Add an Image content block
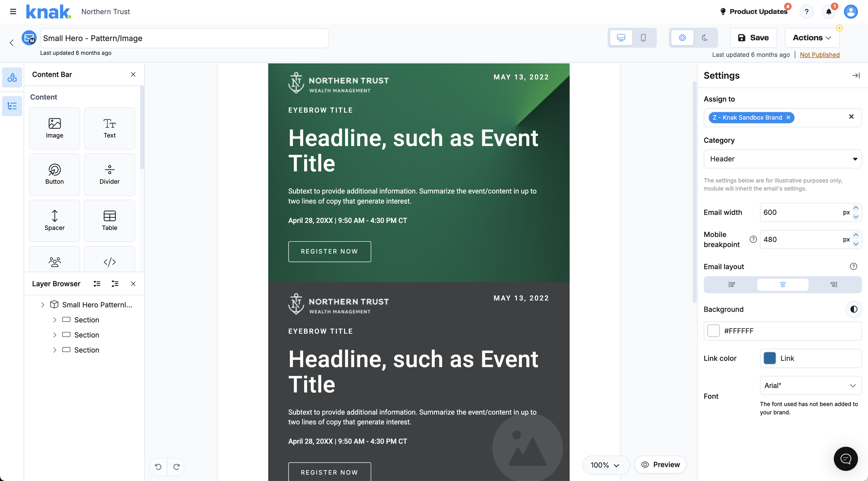 [x=55, y=128]
